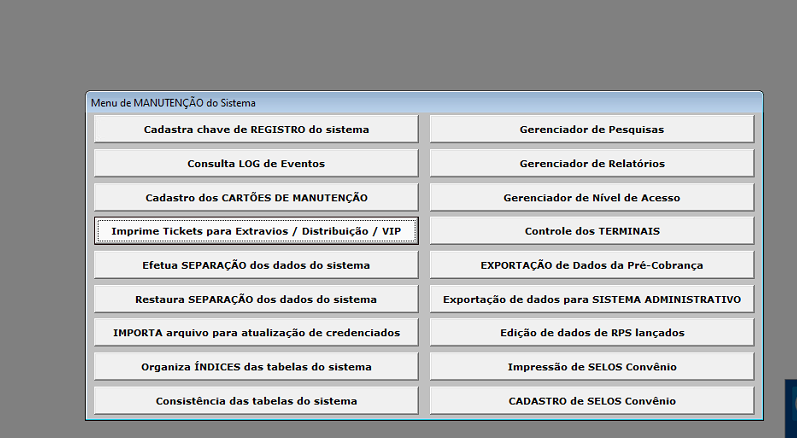Click EXPORTAÇÃO de Dados da Pré-Cobrança
The width and height of the screenshot is (797, 438).
click(591, 265)
